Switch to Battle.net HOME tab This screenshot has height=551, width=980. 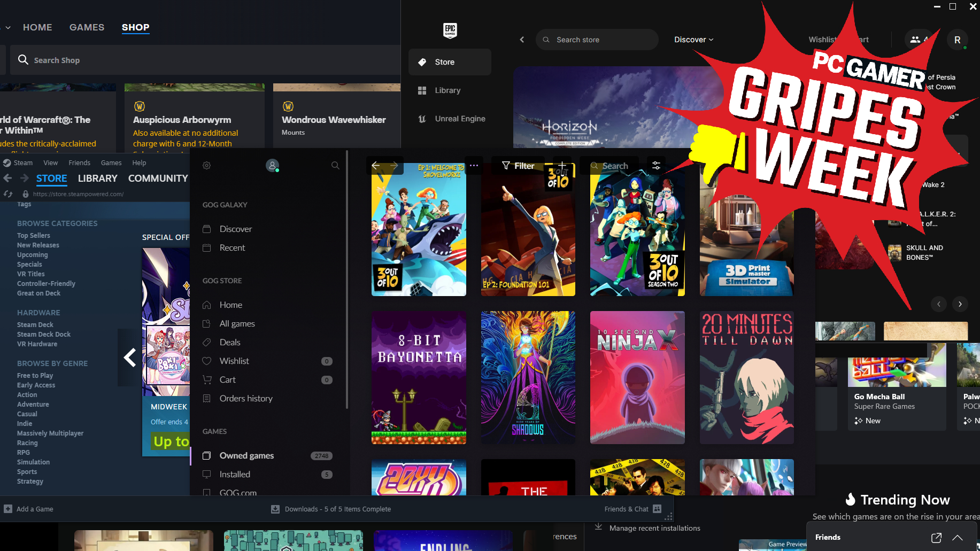[37, 27]
